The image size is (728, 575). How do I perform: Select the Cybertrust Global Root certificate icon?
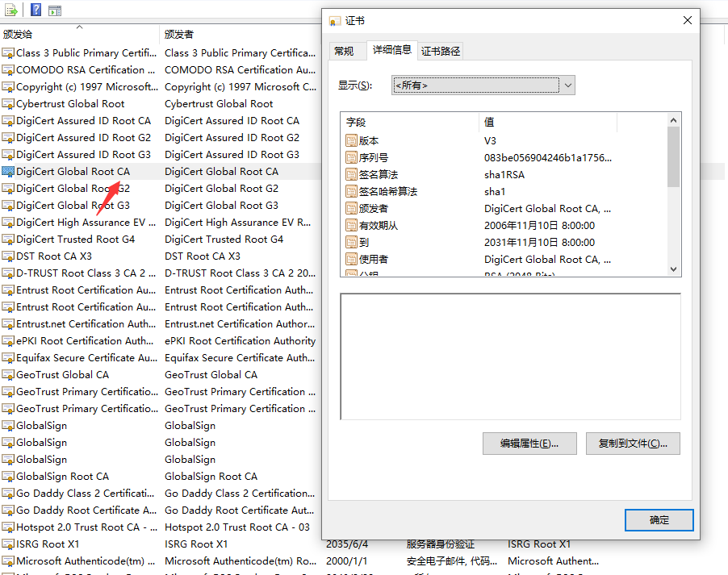(8, 104)
